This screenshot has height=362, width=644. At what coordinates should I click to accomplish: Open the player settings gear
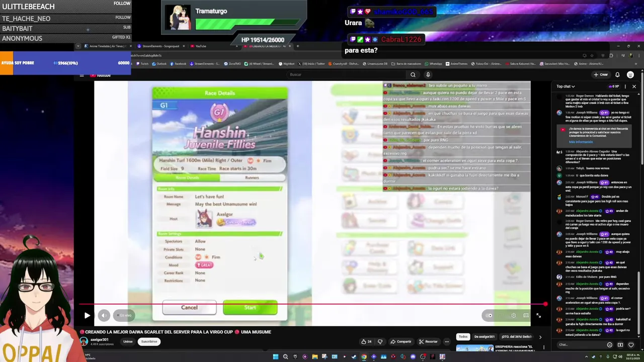[513, 316]
